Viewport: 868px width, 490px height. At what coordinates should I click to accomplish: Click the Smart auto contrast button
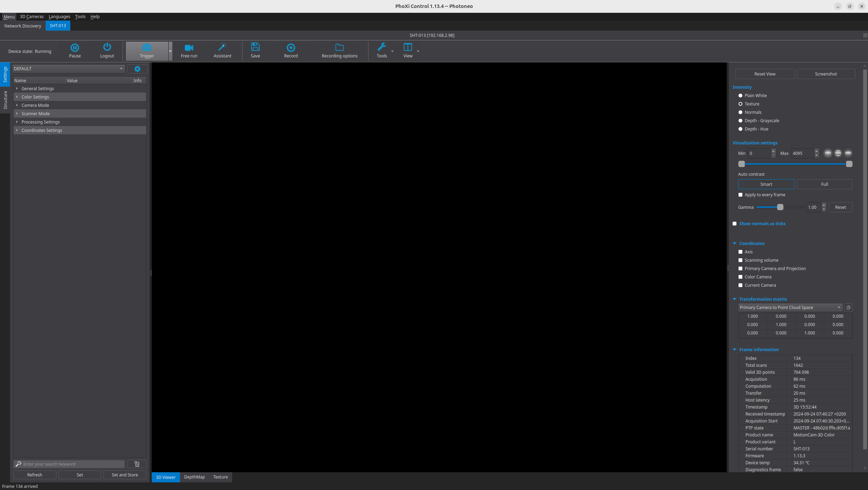click(766, 184)
